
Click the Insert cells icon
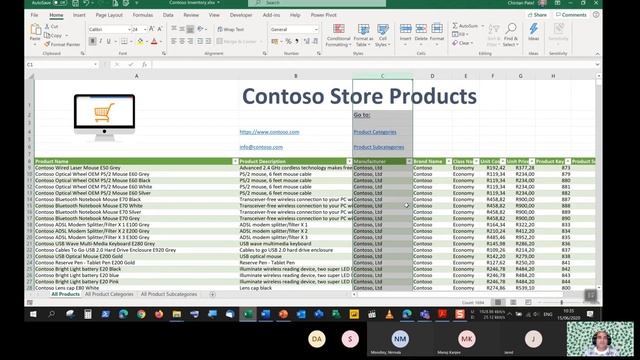(405, 29)
